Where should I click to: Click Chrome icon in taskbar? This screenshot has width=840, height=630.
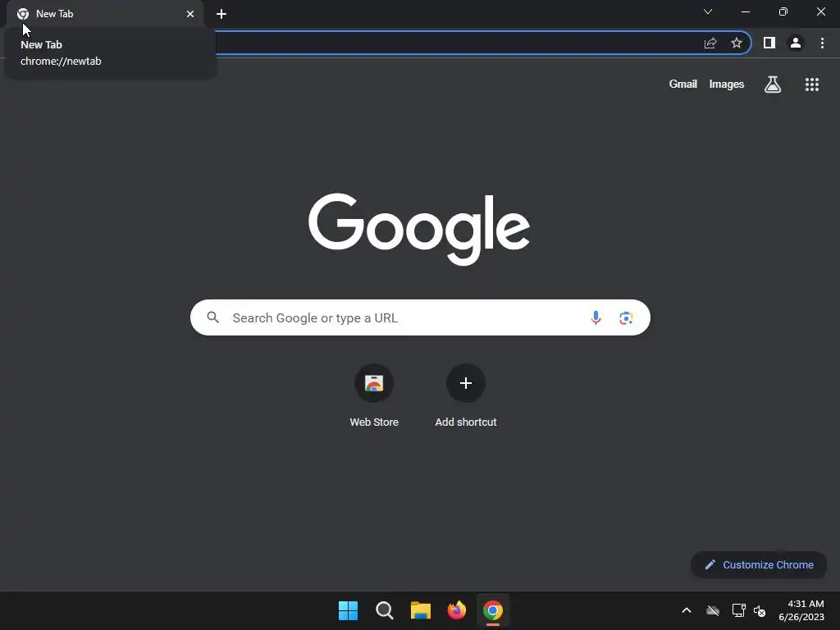[493, 610]
